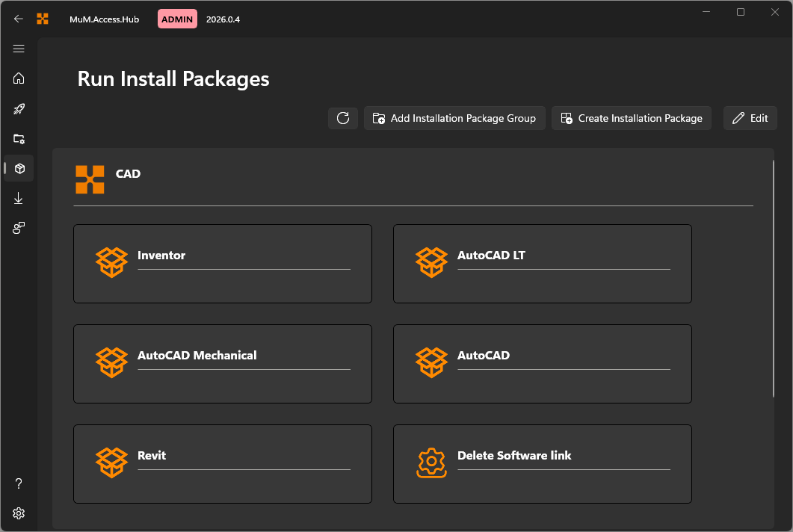This screenshot has width=793, height=532.
Task: Click Add Installation Package Group
Action: [x=454, y=117]
